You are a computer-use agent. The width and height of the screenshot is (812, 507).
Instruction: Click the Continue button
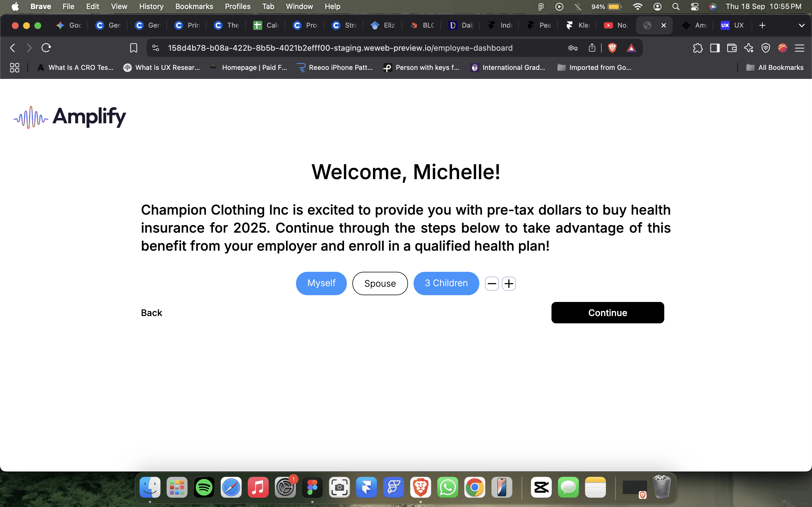coord(607,313)
